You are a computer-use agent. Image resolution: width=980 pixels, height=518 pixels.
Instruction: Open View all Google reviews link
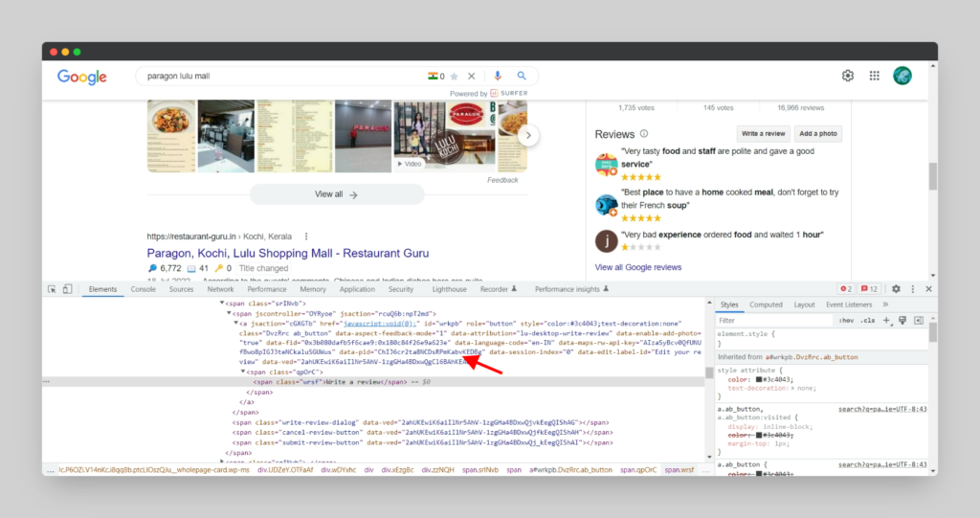tap(638, 267)
